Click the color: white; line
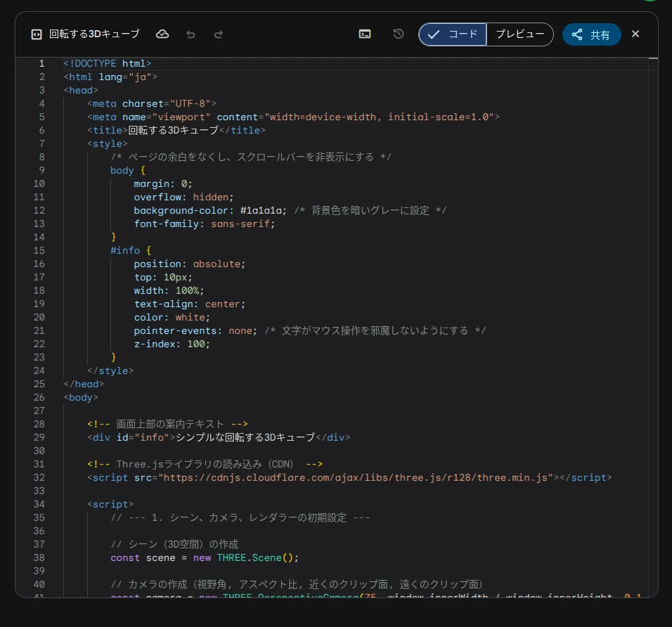The width and height of the screenshot is (672, 627). point(172,317)
